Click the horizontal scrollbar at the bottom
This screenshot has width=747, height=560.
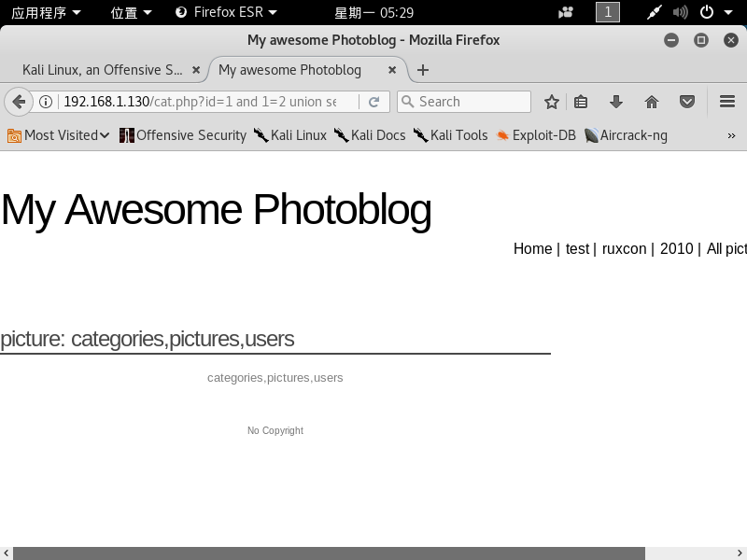pyautogui.click(x=329, y=553)
